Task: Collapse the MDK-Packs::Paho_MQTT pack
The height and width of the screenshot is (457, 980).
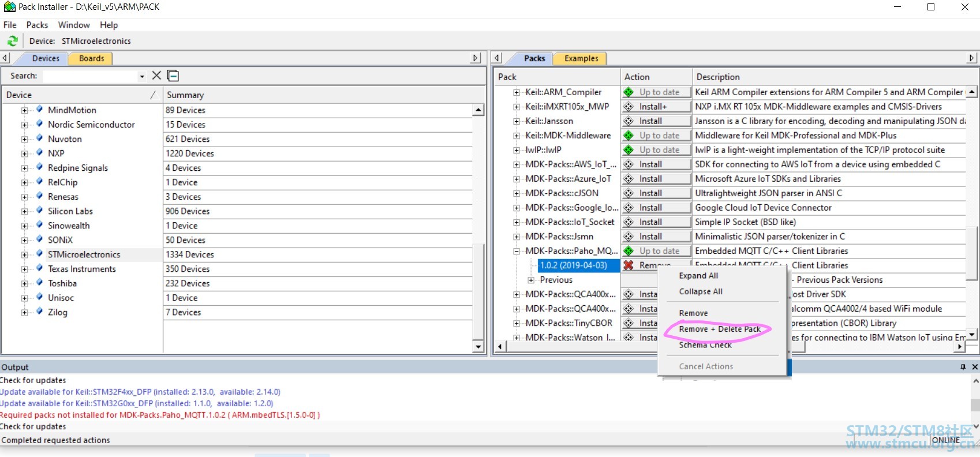Action: pos(517,251)
